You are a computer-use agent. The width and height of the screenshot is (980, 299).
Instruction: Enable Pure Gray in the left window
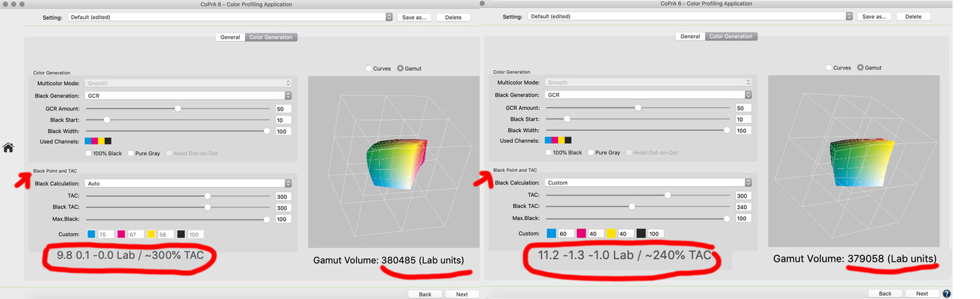tap(131, 153)
